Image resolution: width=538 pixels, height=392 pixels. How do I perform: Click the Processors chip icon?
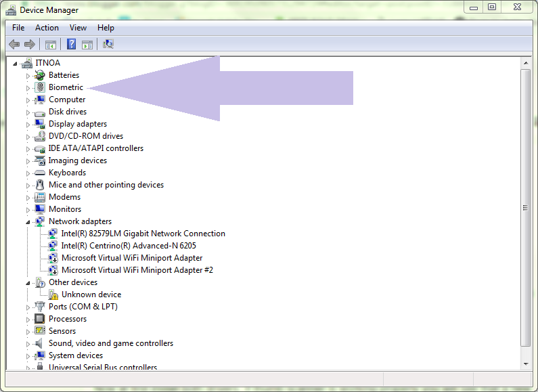40,319
